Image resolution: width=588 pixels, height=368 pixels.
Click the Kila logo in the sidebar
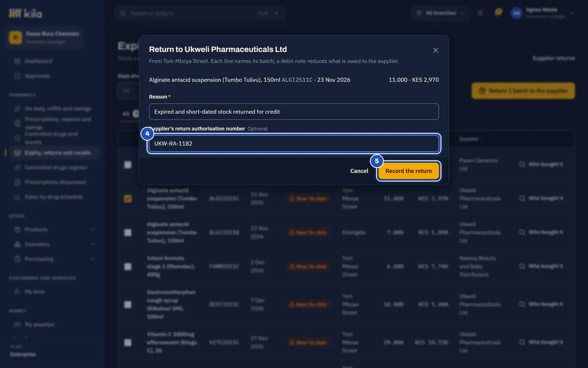pos(25,13)
